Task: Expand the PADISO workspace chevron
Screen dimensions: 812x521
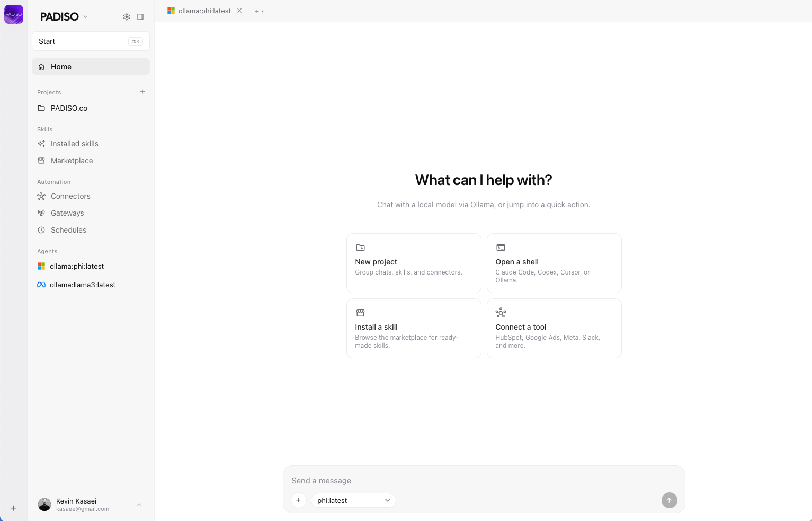Action: (x=85, y=16)
